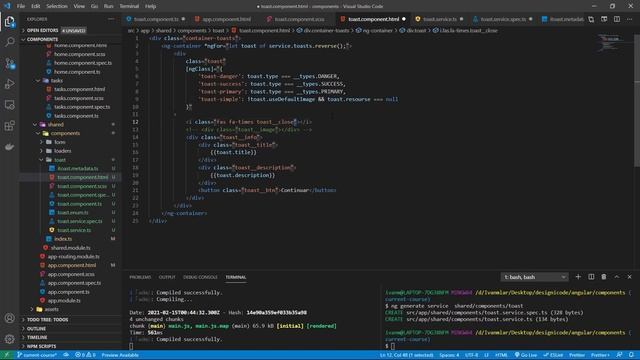This screenshot has width=640, height=360.
Task: Open changes compare icon in editor toolbar
Action: pyautogui.click(x=591, y=19)
